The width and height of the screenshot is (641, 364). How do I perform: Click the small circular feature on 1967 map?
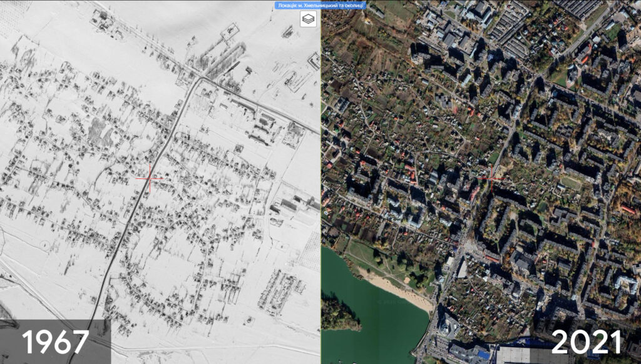(44, 244)
